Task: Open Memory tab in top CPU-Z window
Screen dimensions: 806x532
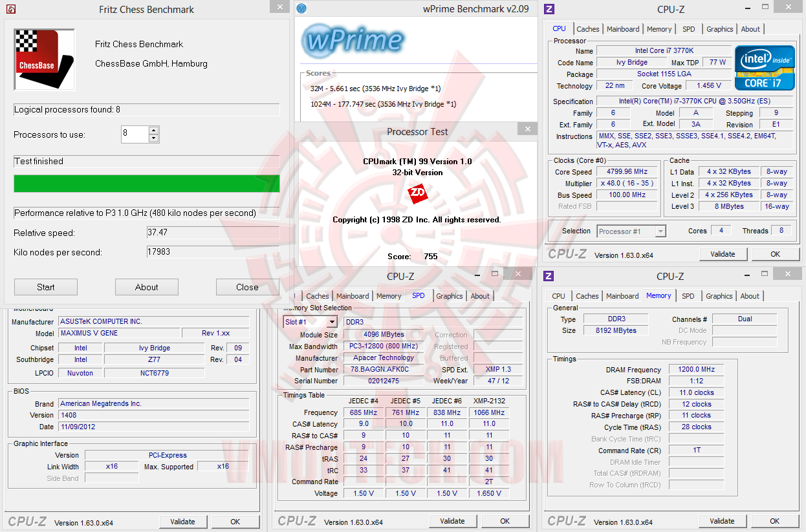Action: pyautogui.click(x=659, y=29)
